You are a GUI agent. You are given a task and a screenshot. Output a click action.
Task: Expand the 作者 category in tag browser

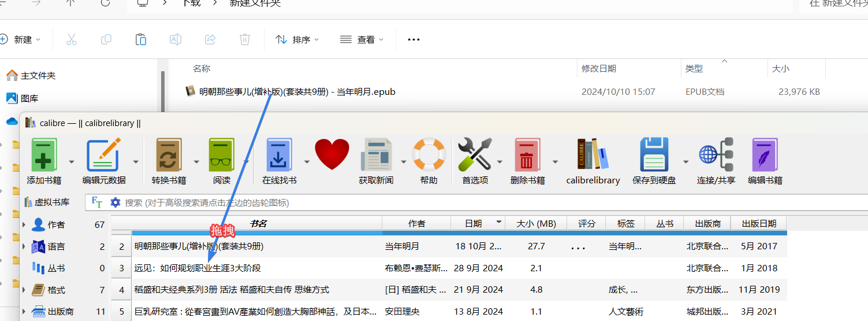(24, 224)
